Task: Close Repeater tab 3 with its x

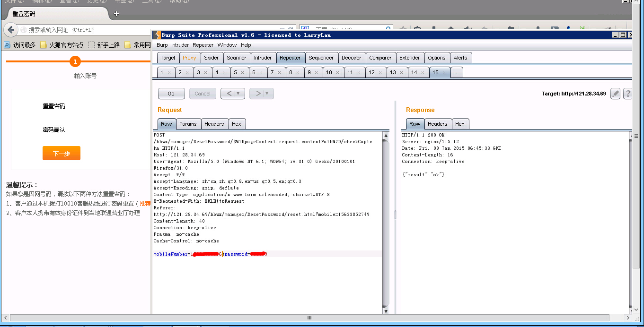Action: coord(205,72)
